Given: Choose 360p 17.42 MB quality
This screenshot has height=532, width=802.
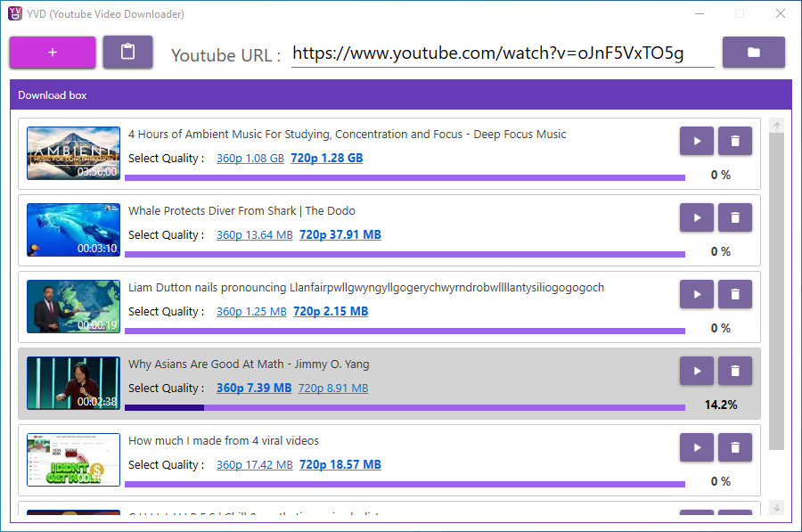Looking at the screenshot, I should click(x=255, y=465).
